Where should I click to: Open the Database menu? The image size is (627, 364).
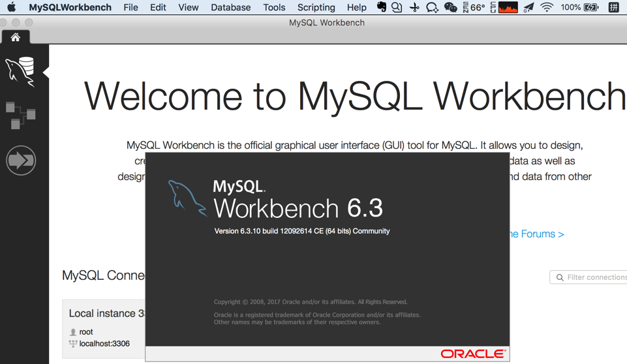[x=231, y=7]
